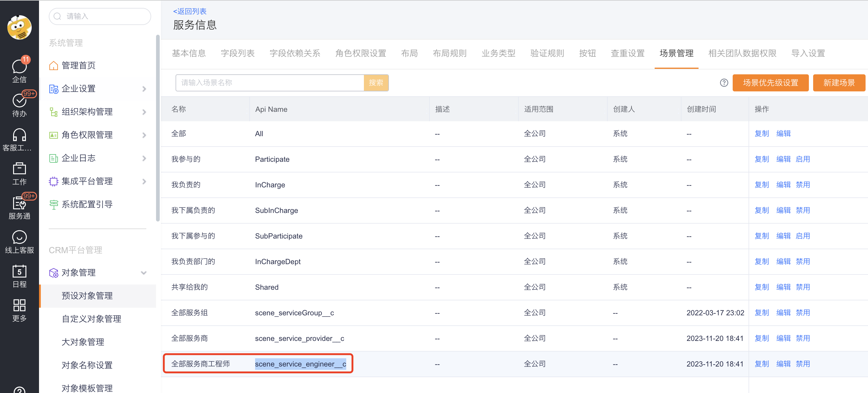Screen dimensions: 868x393
Task: Click 复制 for the 全部服务商工程师 row
Action: (762, 364)
